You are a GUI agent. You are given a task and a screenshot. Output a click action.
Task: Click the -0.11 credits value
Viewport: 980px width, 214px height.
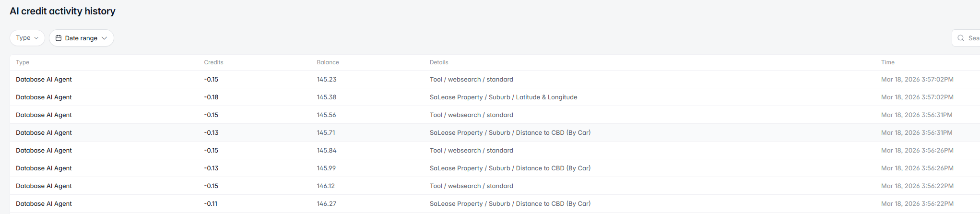pos(211,204)
